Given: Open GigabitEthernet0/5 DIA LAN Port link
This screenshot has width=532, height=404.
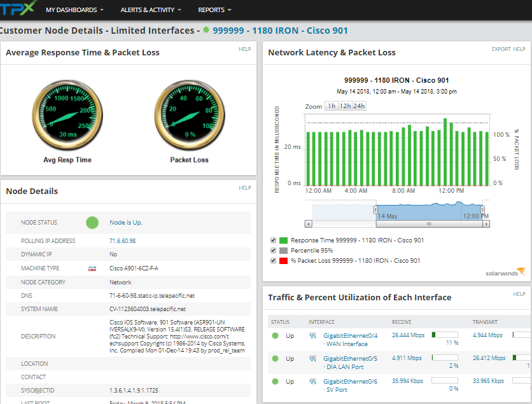Looking at the screenshot, I should pyautogui.click(x=350, y=363).
